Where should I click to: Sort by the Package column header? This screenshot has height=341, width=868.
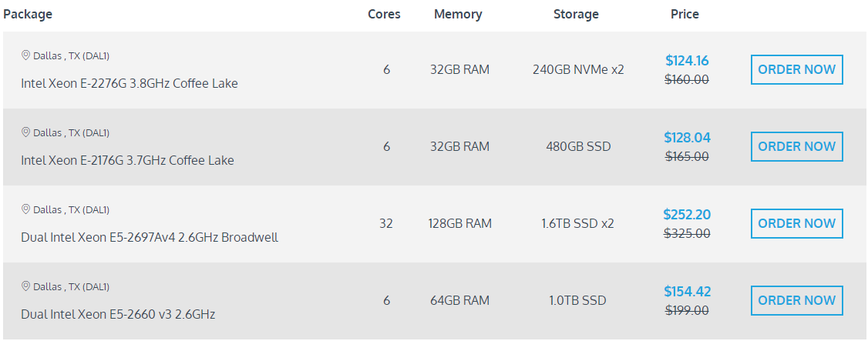pos(28,14)
